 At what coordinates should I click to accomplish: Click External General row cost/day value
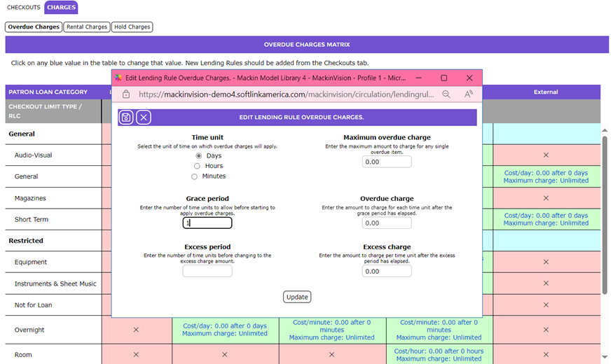pyautogui.click(x=546, y=173)
